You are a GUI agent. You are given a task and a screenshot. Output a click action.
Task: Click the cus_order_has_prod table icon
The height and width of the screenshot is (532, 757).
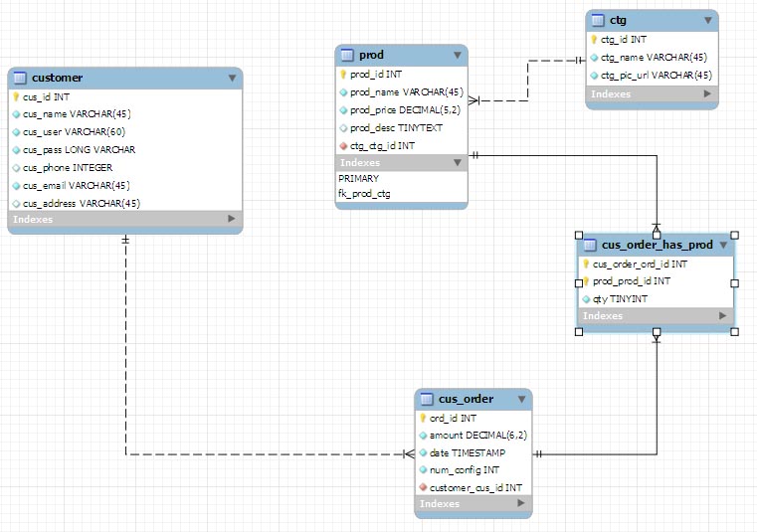point(590,246)
